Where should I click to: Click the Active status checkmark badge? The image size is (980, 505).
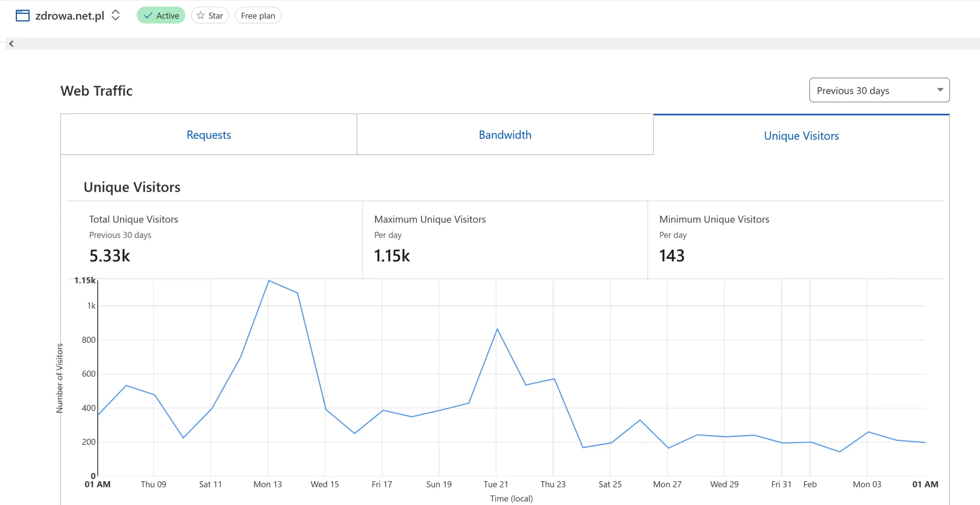click(x=161, y=16)
